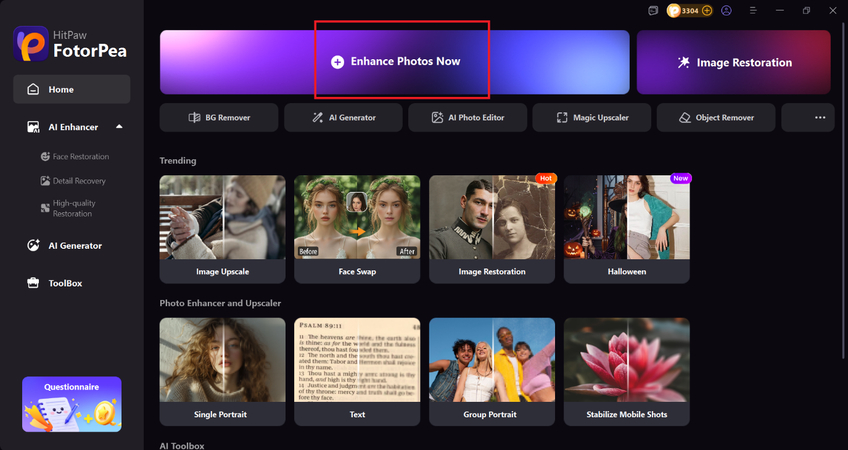Click the Object Remover eraser icon
The height and width of the screenshot is (450, 848).
[685, 117]
